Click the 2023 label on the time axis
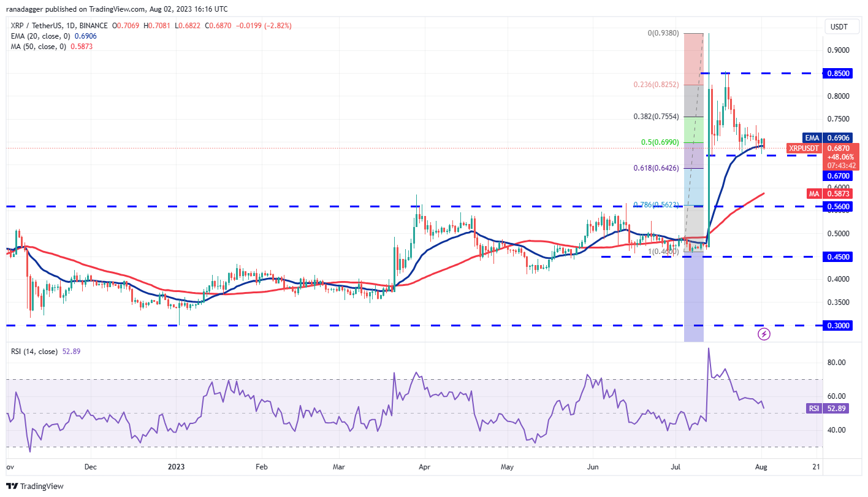The width and height of the screenshot is (868, 497). [x=176, y=467]
